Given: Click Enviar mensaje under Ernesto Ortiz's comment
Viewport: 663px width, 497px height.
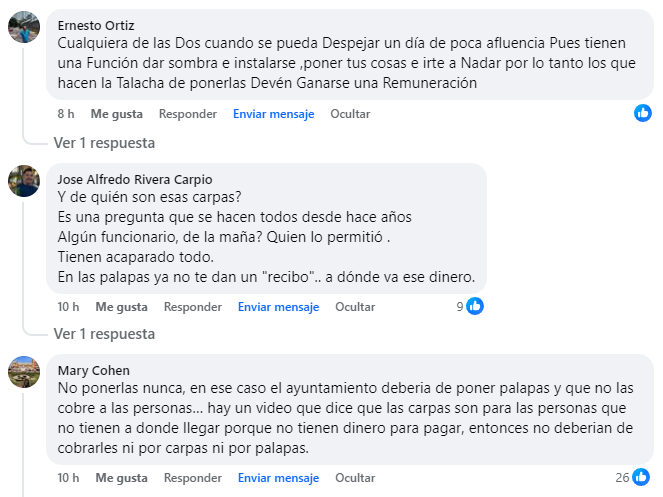Looking at the screenshot, I should (273, 114).
